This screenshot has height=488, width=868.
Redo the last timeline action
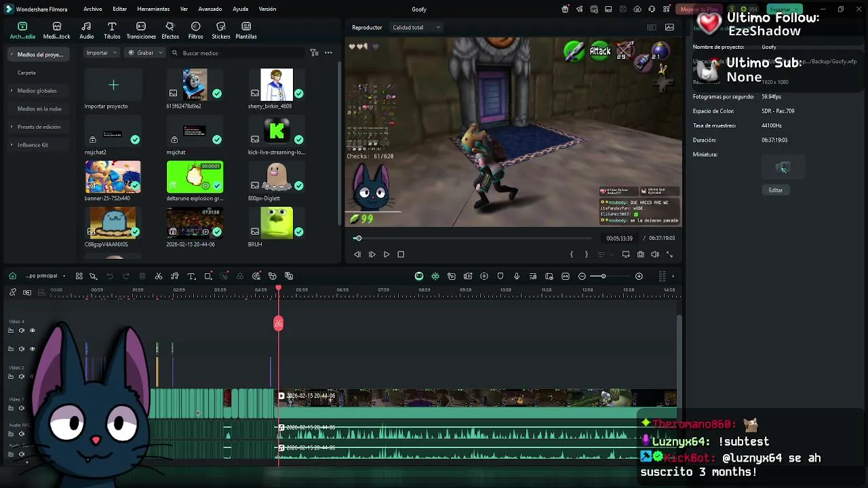pos(126,276)
